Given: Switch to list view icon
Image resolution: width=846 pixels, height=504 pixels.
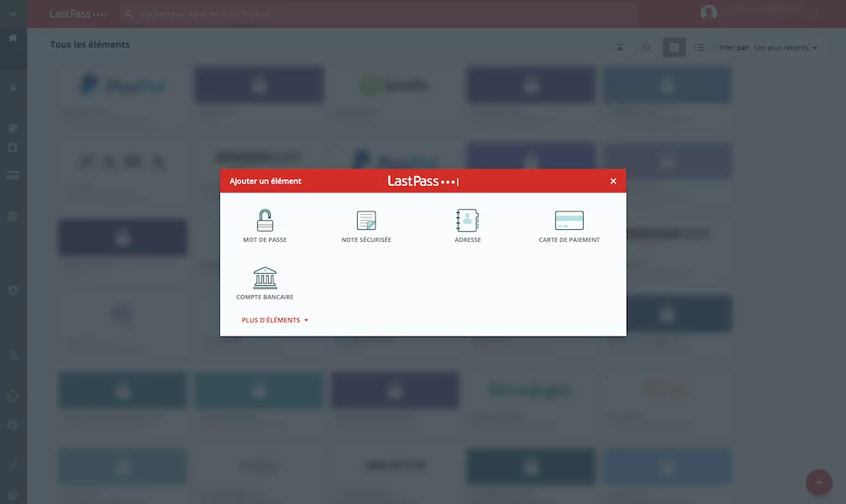Looking at the screenshot, I should 700,47.
